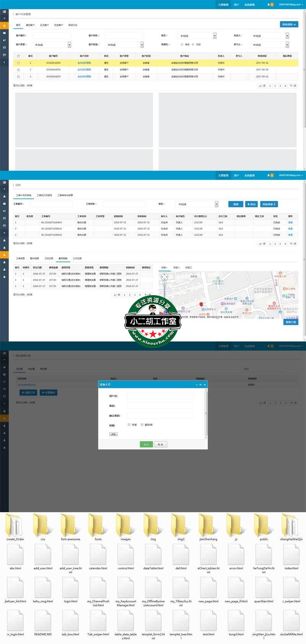This screenshot has width=306, height=644.
Task: Click the 查看大图 button on the map
Action: [291, 322]
